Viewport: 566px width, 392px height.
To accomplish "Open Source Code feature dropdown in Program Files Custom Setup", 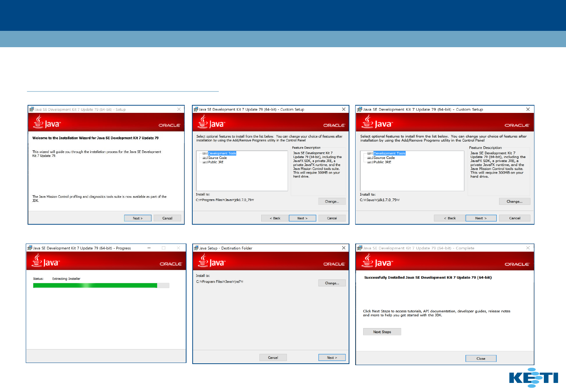I will pyautogui.click(x=205, y=158).
